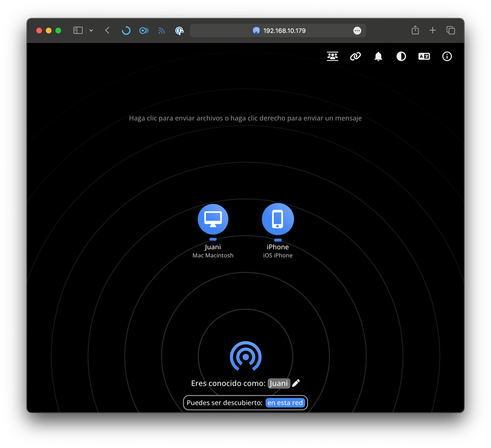This screenshot has width=491, height=448.
Task: Click the pair devices link icon
Action: click(x=355, y=56)
